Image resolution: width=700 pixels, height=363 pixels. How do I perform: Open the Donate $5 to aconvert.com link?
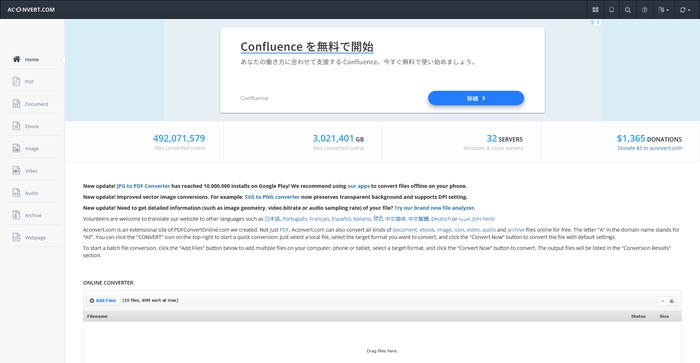650,148
